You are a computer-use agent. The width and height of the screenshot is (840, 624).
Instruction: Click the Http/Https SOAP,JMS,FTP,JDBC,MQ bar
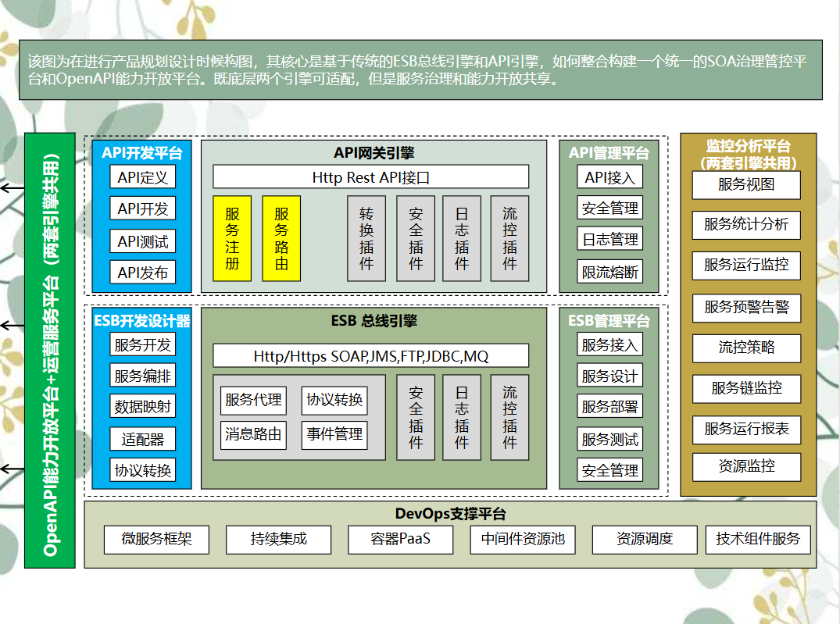(370, 355)
